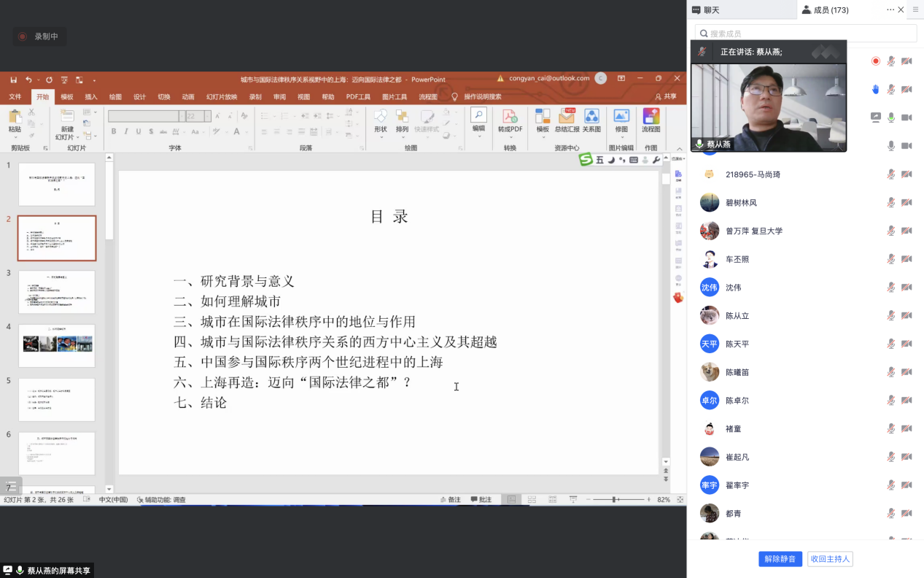Open the 流程图 flowchart tool in ribbon

[x=651, y=117]
